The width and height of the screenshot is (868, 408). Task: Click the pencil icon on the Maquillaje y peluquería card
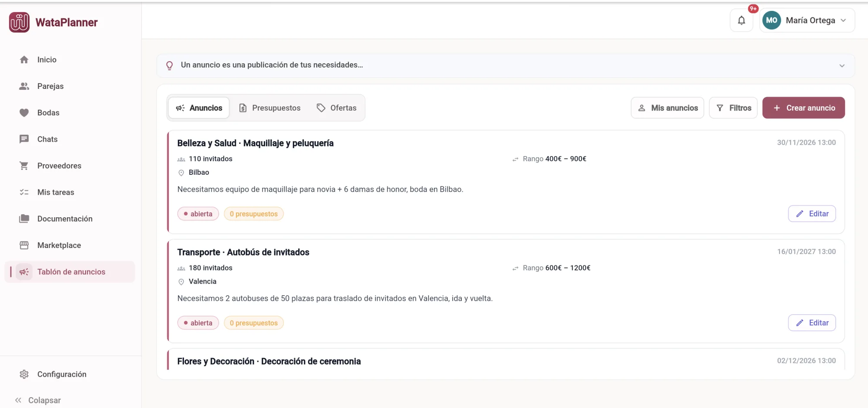pyautogui.click(x=800, y=214)
